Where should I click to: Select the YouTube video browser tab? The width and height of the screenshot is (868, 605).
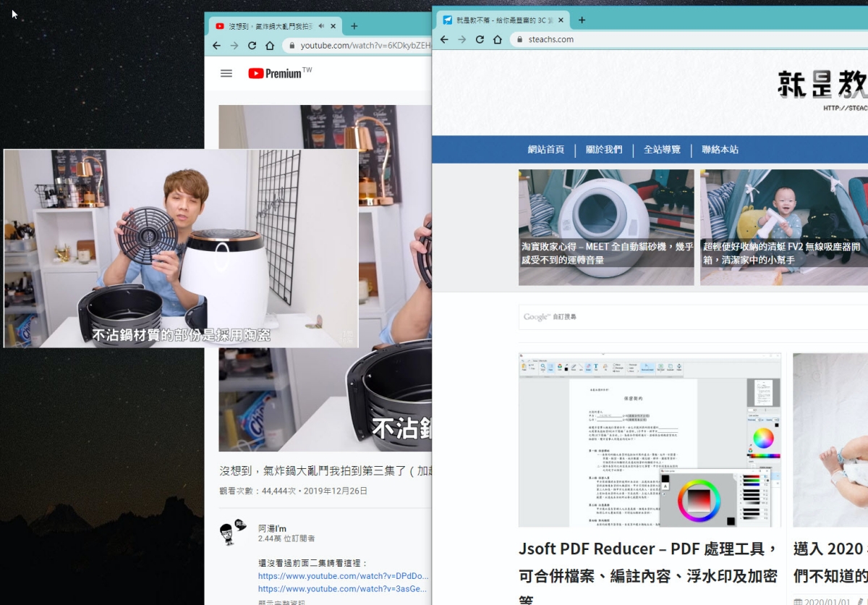coord(275,26)
